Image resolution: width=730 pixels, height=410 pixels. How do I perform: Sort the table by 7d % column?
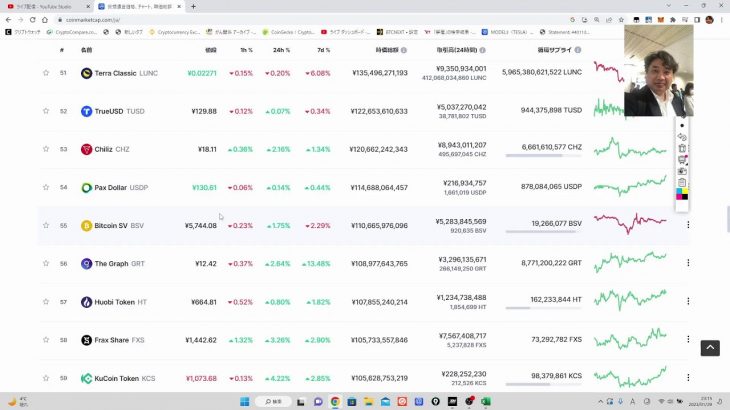(324, 50)
